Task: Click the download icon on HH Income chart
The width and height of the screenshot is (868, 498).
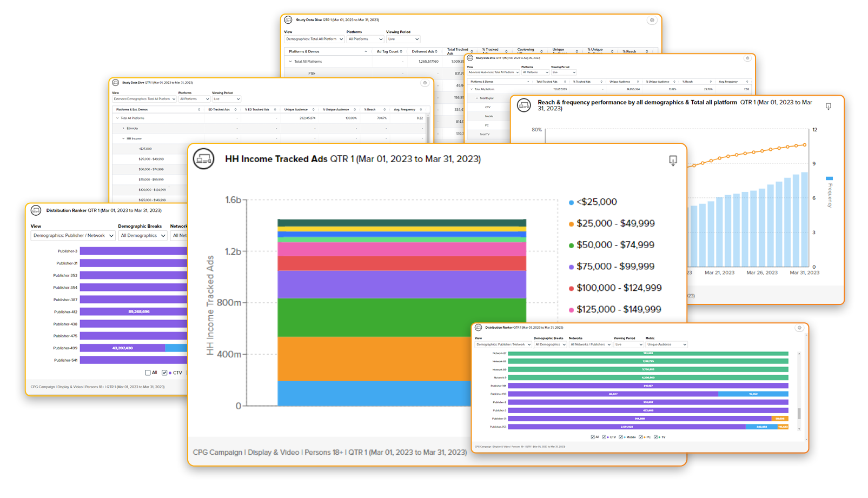Action: pos(673,161)
